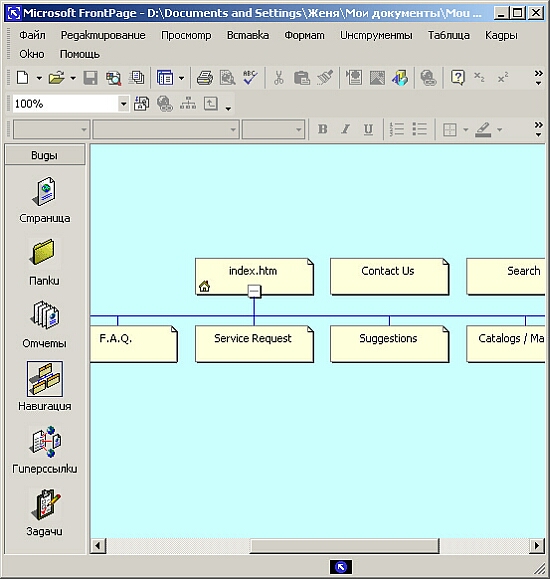Image resolution: width=550 pixels, height=579 pixels.
Task: Select the Contact Us page node
Action: (390, 277)
